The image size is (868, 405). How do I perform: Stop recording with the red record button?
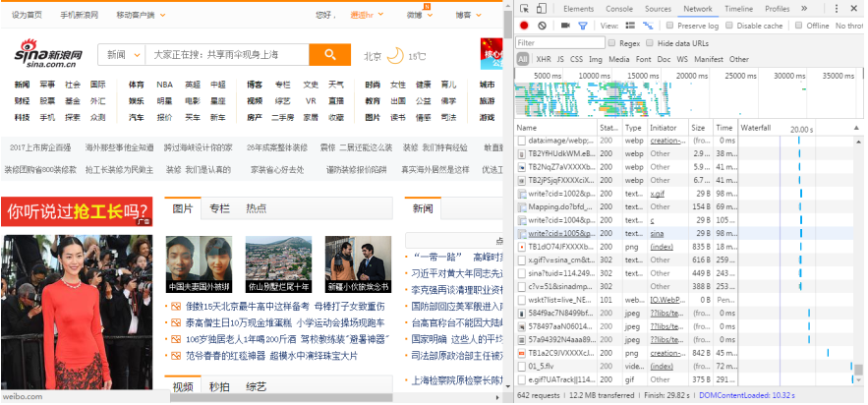[524, 26]
